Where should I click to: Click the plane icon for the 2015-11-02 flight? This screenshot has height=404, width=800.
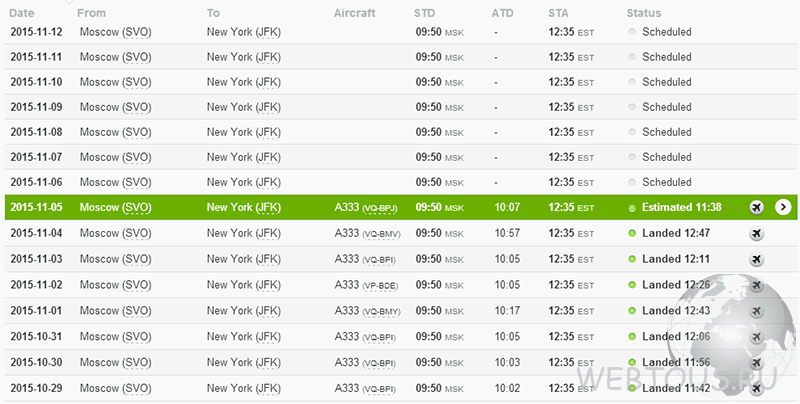pyautogui.click(x=757, y=285)
